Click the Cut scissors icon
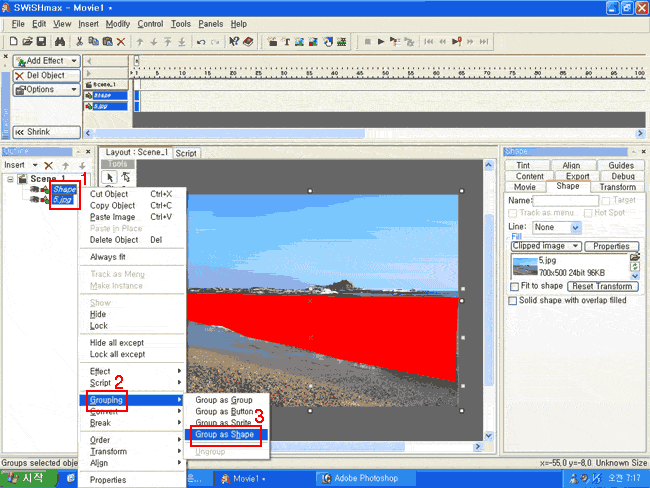This screenshot has height=488, width=650. (x=79, y=41)
